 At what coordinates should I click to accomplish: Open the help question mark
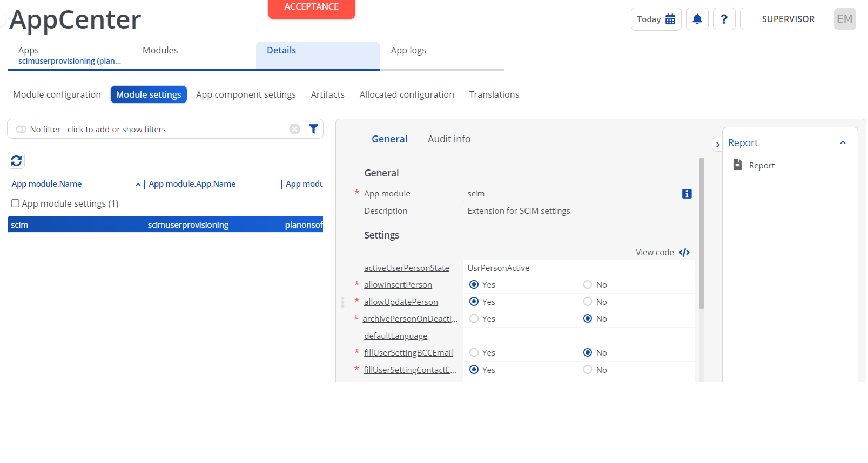click(x=724, y=19)
